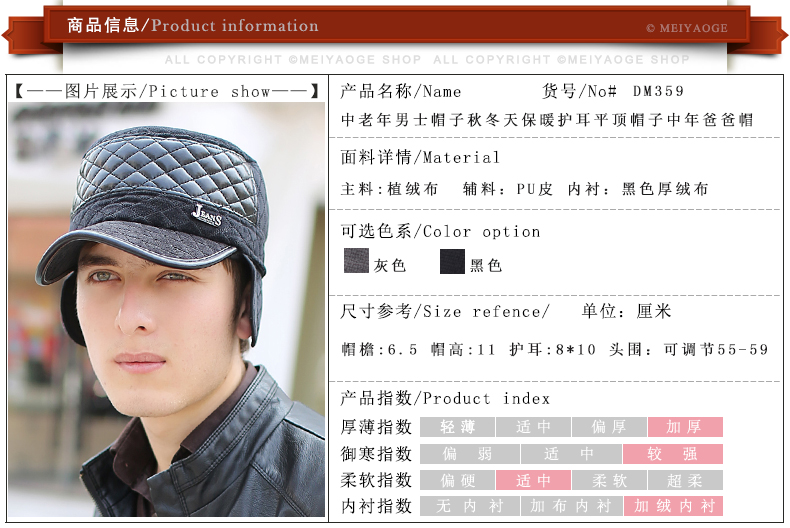Select the 偏硬 softness cell

[457, 480]
